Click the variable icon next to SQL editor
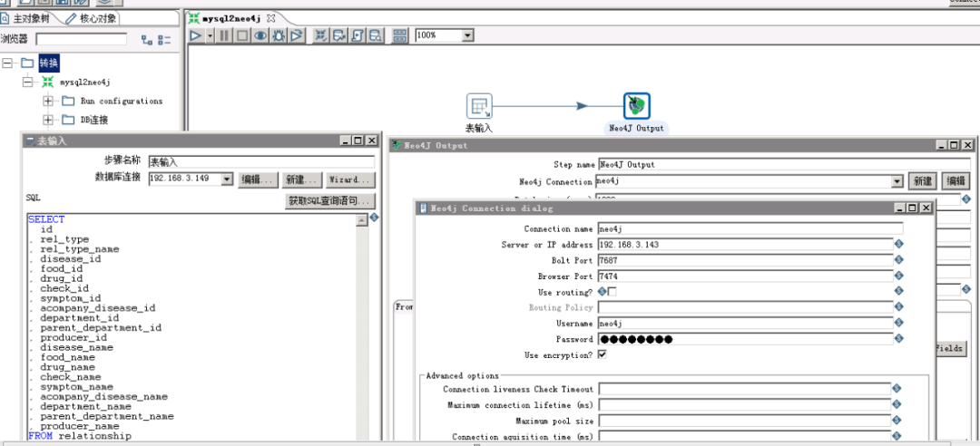The width and height of the screenshot is (980, 446). pyautogui.click(x=375, y=218)
